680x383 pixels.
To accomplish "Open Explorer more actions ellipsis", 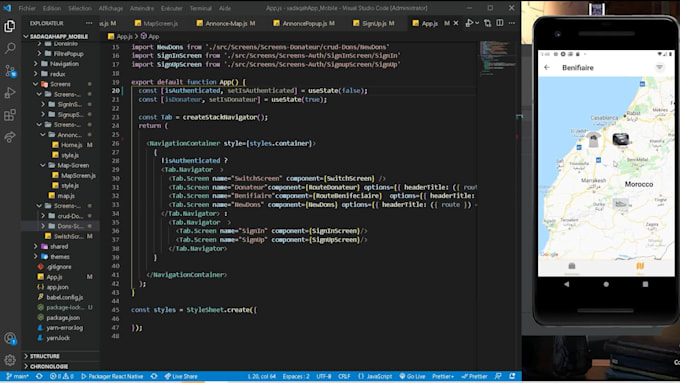I will tap(89, 23).
